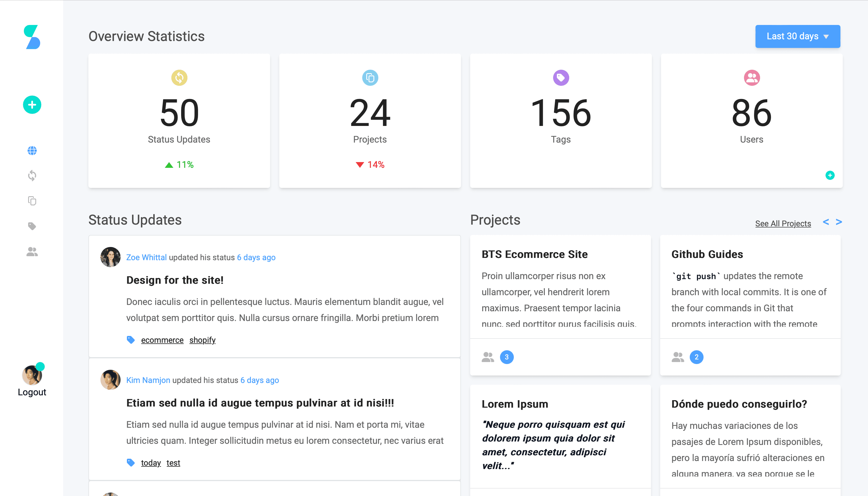Scroll down the Status Updates feed

tap(275, 358)
